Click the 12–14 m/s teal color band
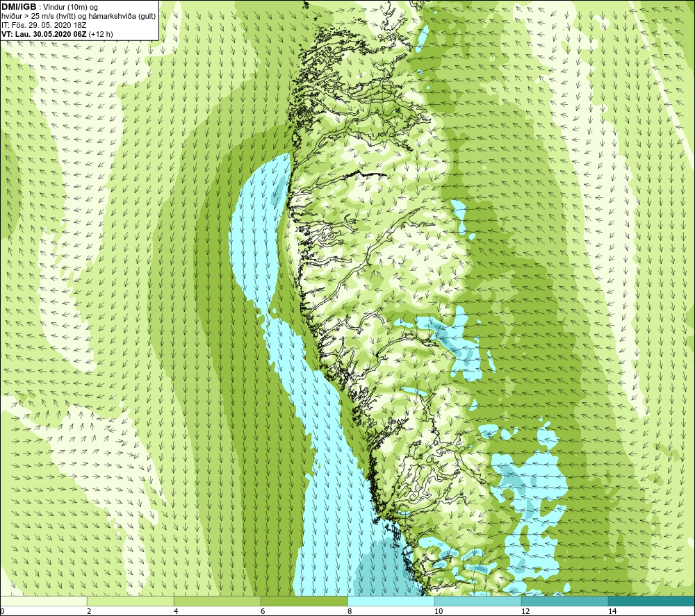The width and height of the screenshot is (695, 616). point(564,601)
